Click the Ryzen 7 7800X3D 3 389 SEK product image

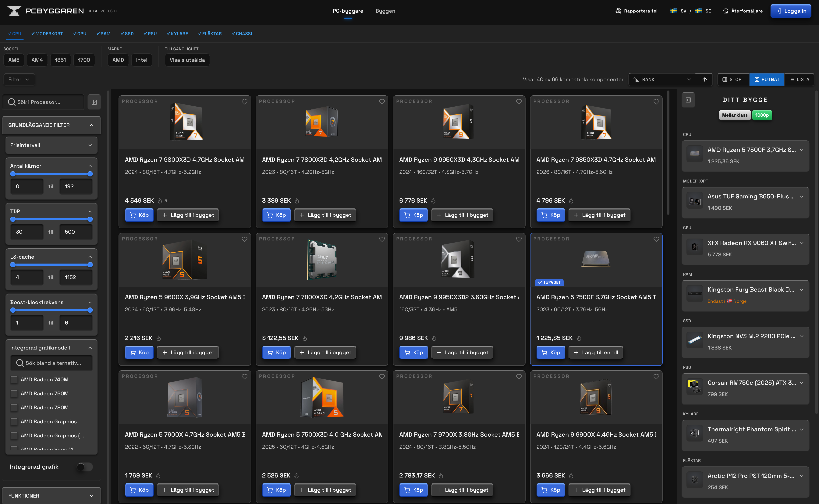point(322,122)
